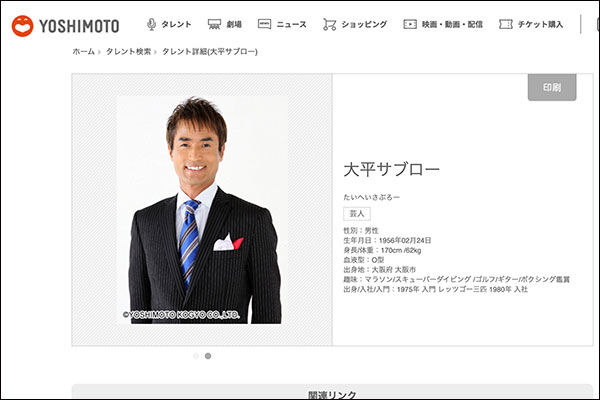This screenshot has width=600, height=400.
Task: Click the theater stage icon
Action: coord(214,24)
